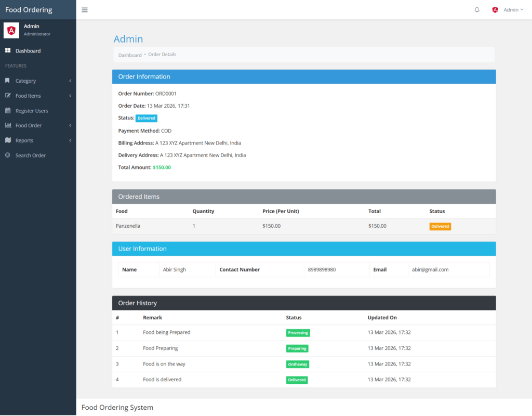
Task: Toggle the sidebar with the hamburger icon
Action: tap(84, 9)
